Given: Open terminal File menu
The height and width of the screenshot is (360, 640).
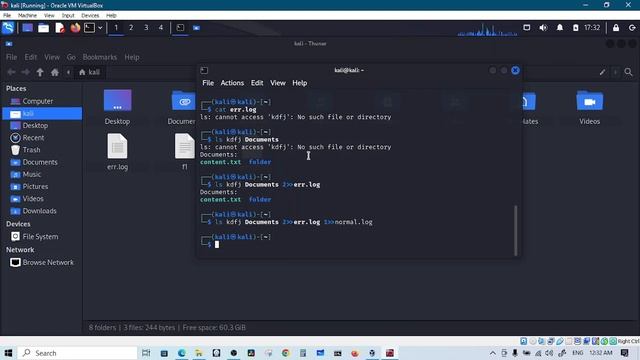Looking at the screenshot, I should [x=208, y=83].
